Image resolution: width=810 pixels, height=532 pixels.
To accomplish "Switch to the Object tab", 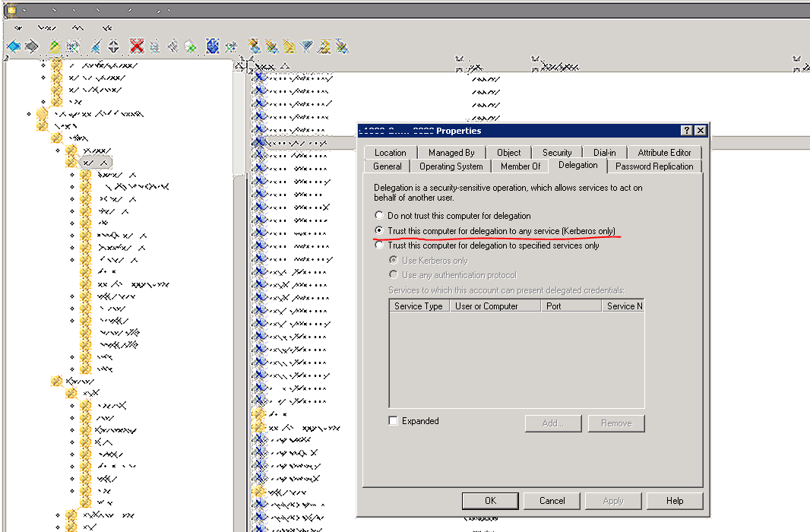I will 509,152.
